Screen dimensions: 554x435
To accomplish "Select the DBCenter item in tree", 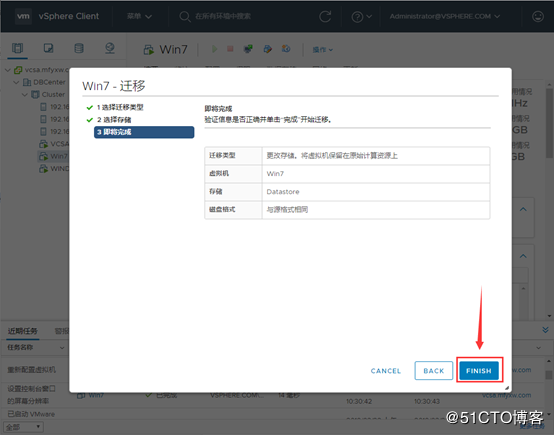I will coord(49,82).
